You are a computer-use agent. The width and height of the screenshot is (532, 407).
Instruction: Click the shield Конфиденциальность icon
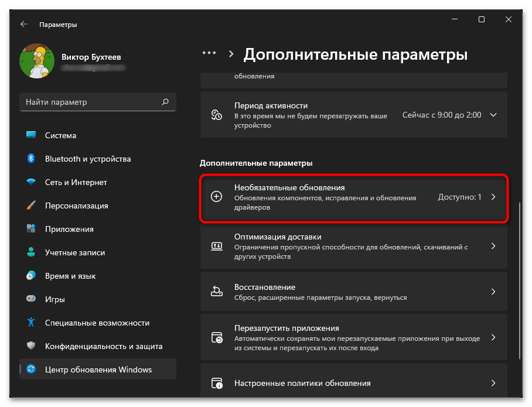click(x=31, y=346)
